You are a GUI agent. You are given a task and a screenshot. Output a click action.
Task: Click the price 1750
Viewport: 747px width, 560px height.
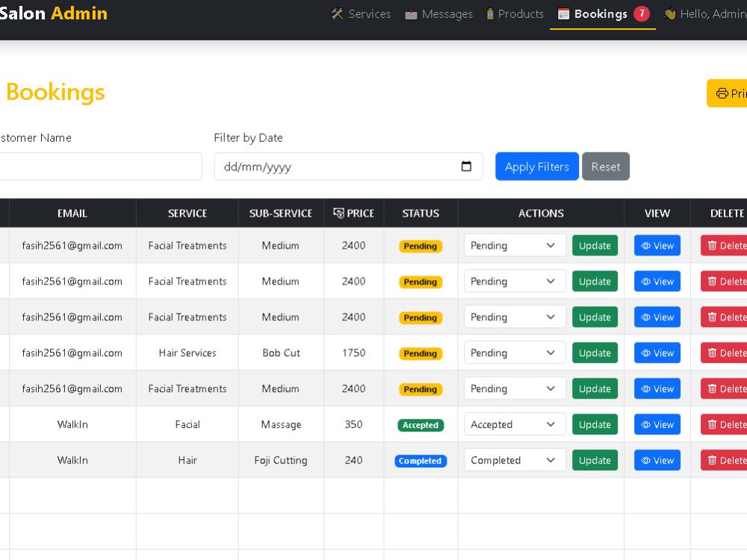(x=353, y=353)
